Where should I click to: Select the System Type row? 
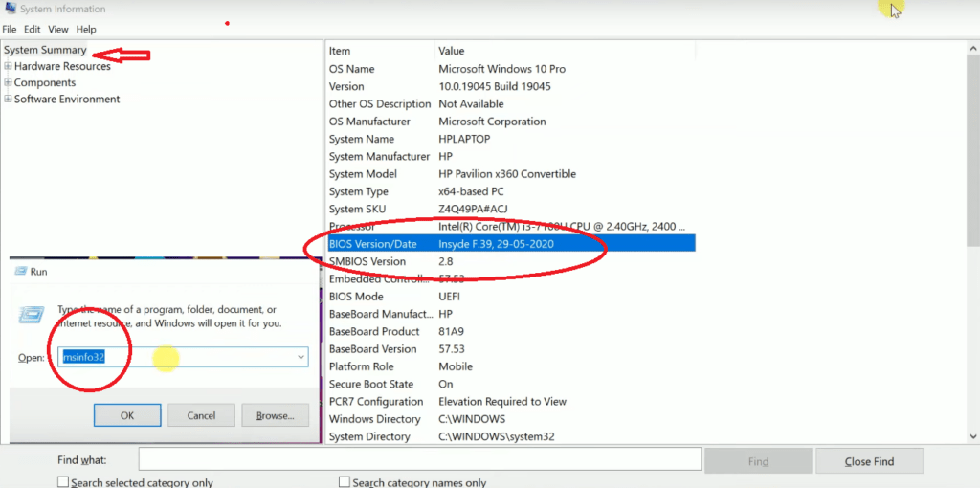click(x=511, y=191)
